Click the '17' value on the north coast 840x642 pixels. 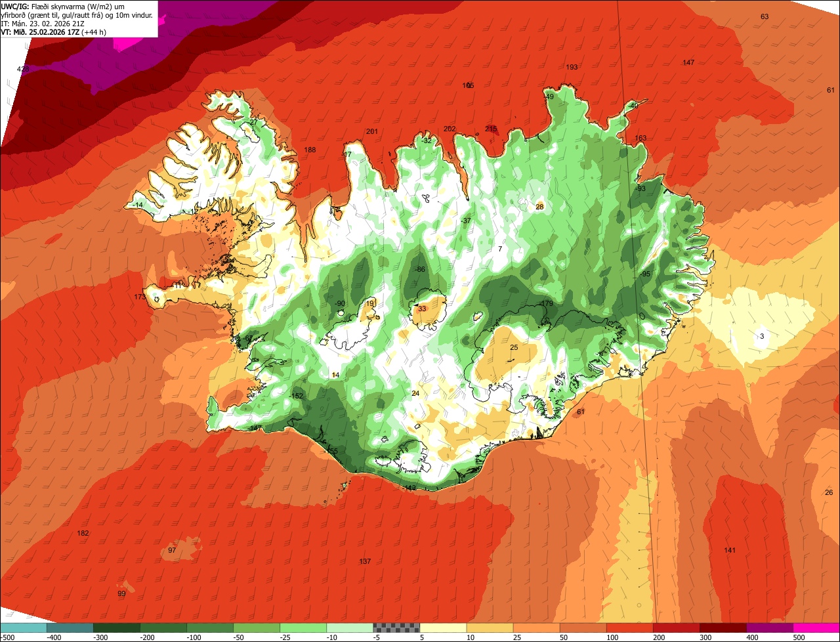coord(348,154)
